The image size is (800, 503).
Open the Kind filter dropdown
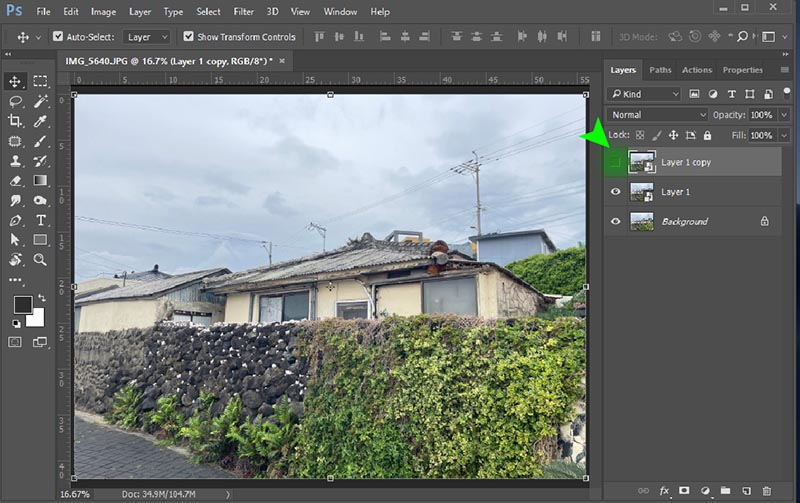tap(644, 94)
